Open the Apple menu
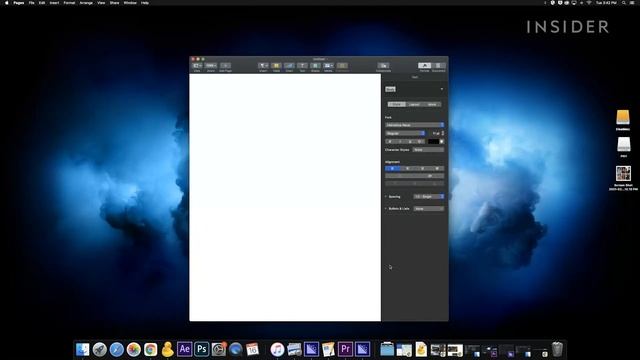Screen dimensions: 640x360 [x=7, y=3]
